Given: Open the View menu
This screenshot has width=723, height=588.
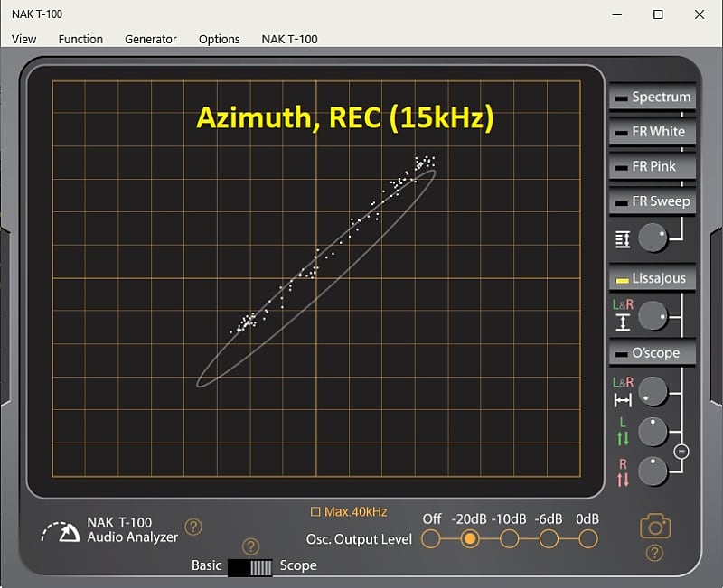Looking at the screenshot, I should 24,39.
